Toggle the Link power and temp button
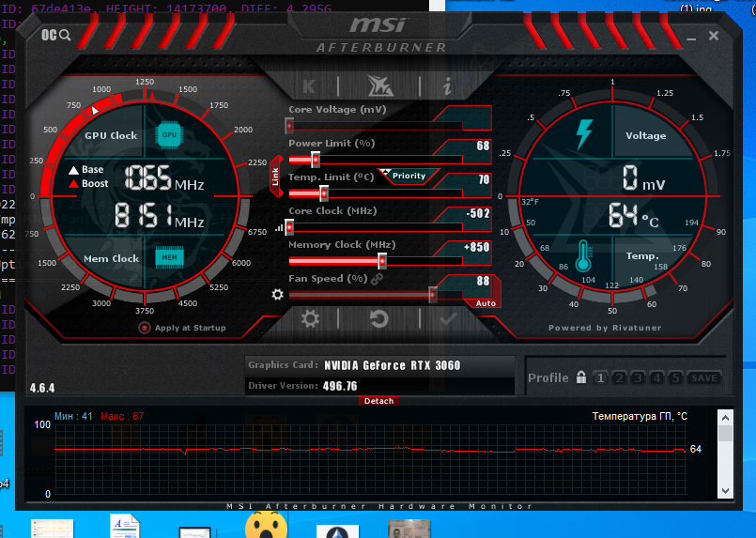756x538 pixels. point(275,177)
